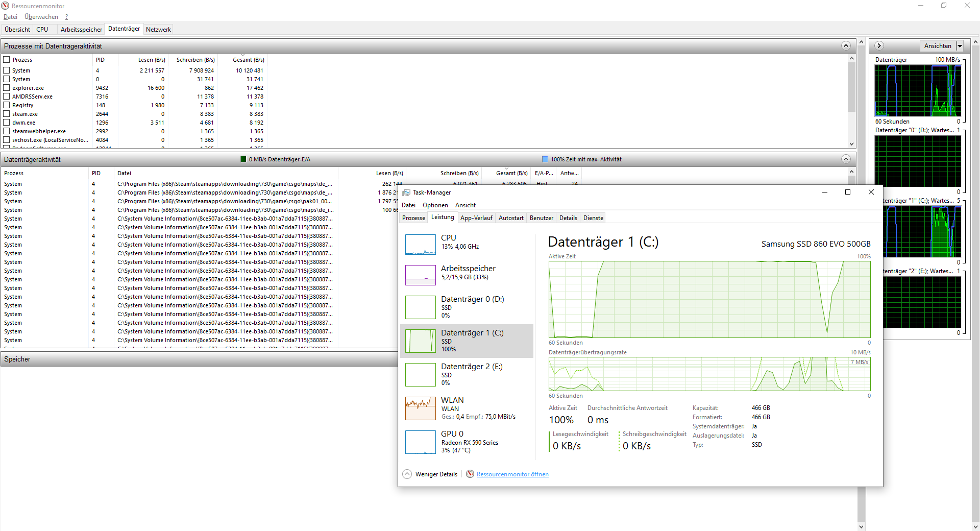
Task: Click the Weniger Details chevron icon
Action: pyautogui.click(x=407, y=474)
